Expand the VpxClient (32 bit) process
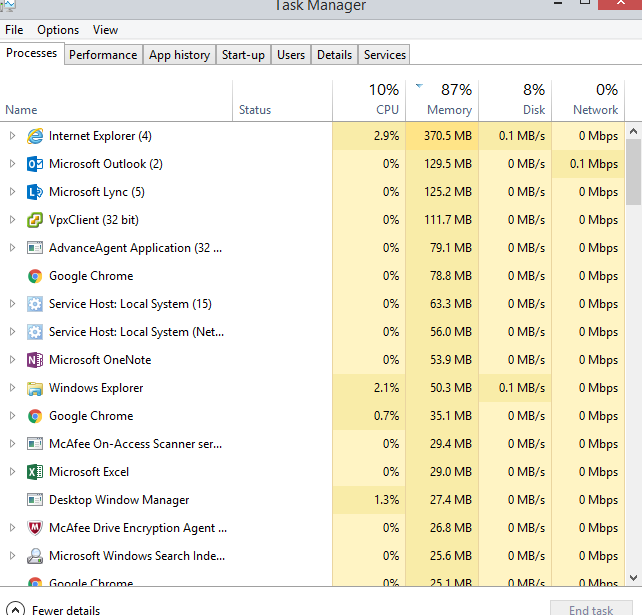 (12, 219)
